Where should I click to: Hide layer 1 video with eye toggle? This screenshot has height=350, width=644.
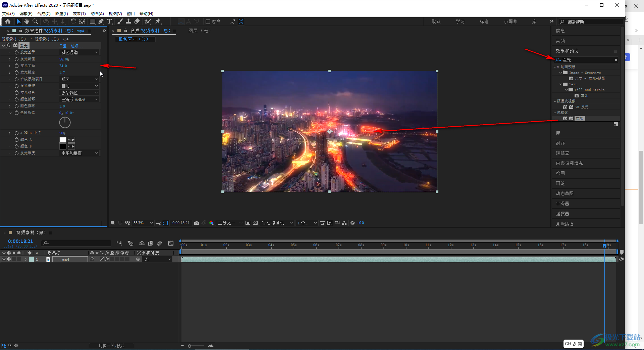click(4, 259)
